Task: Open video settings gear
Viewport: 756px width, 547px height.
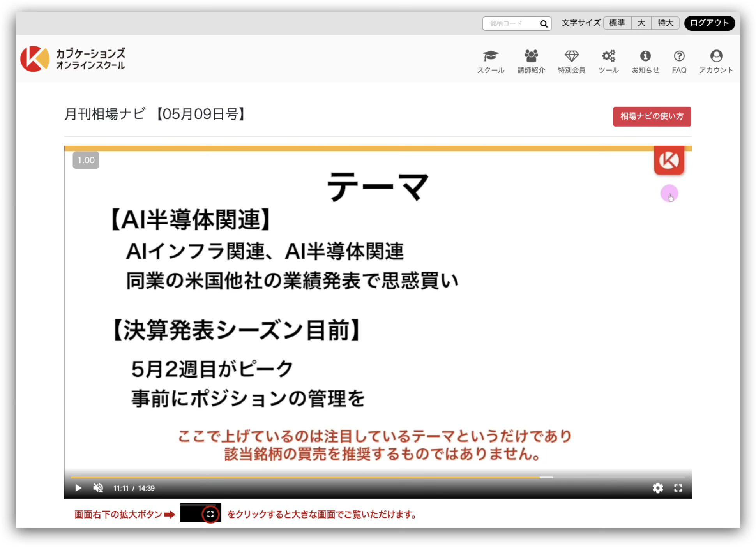Action: (657, 488)
